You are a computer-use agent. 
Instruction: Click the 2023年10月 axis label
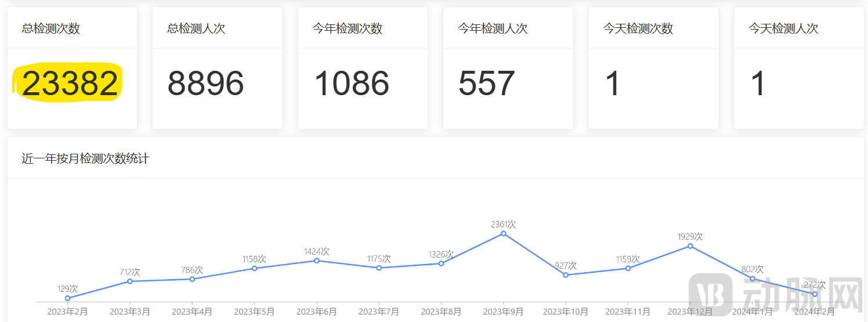566,312
